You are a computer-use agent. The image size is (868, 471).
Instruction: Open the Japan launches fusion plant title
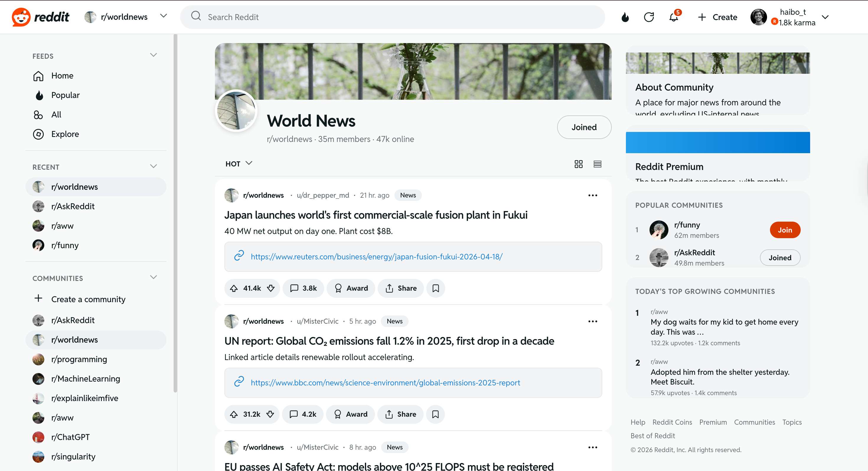(376, 215)
